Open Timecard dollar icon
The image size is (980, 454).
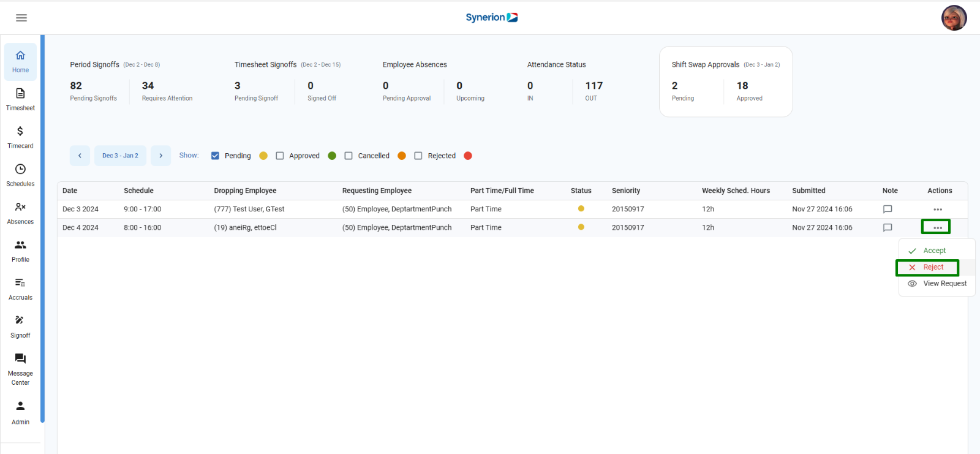(x=20, y=131)
